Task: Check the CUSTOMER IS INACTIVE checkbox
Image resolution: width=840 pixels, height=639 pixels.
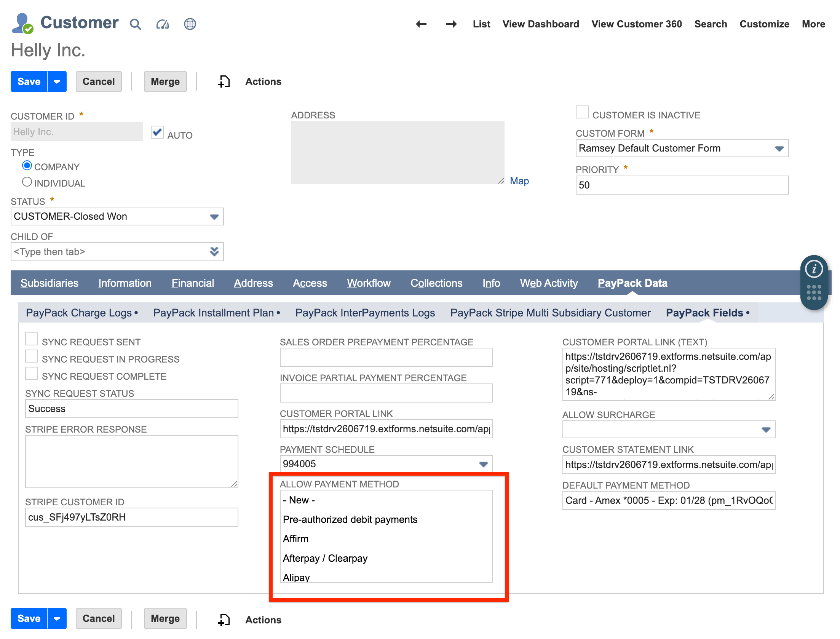Action: coord(581,112)
